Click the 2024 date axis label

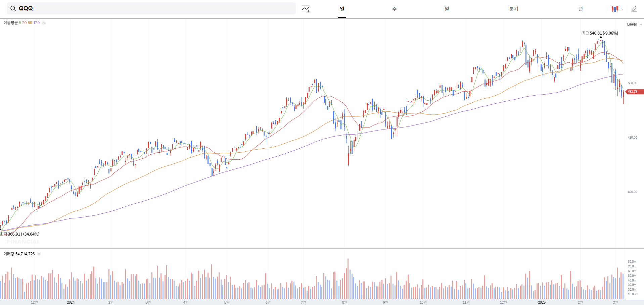[71, 302]
